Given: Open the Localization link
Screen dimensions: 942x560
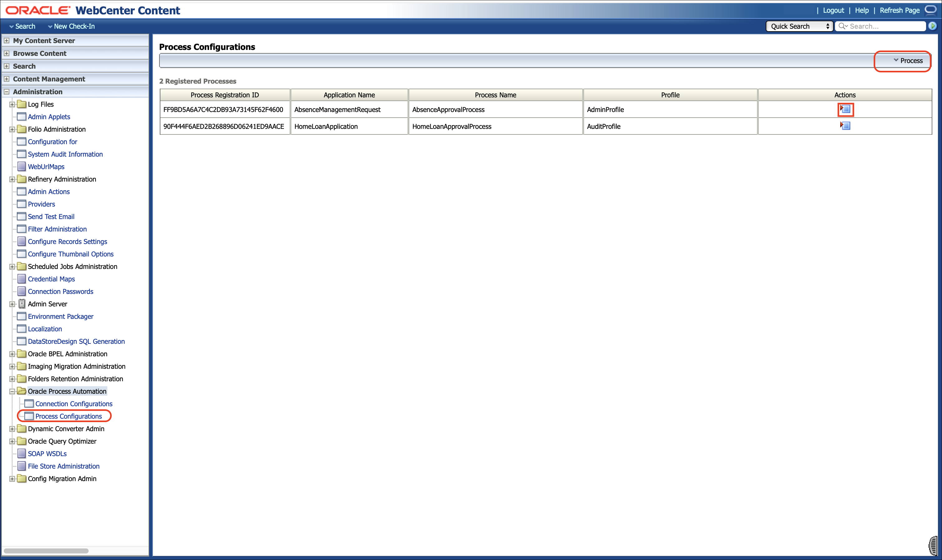Looking at the screenshot, I should [45, 329].
